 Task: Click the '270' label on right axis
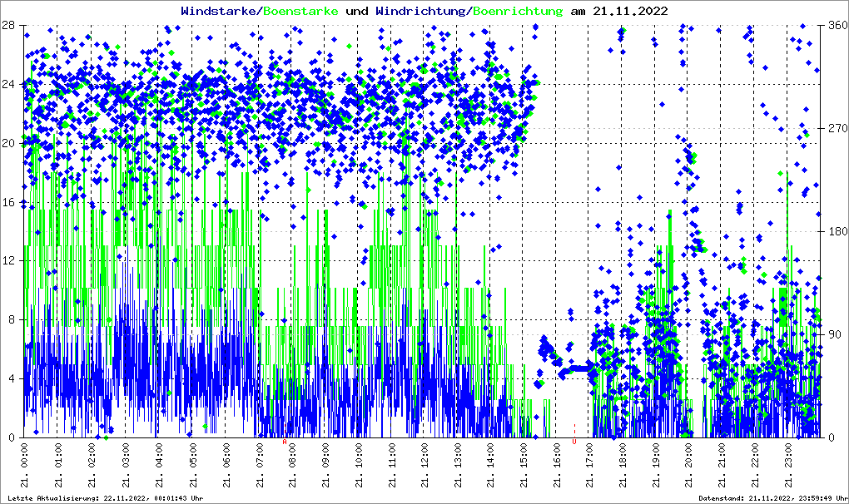tap(836, 128)
